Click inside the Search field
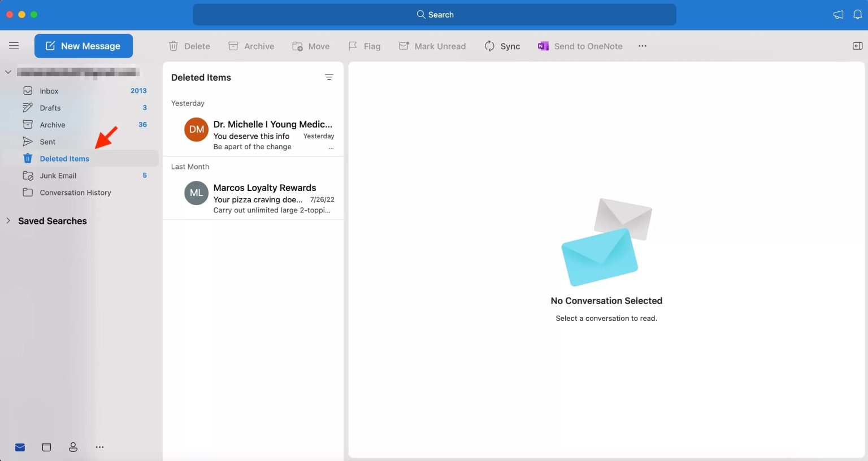Image resolution: width=868 pixels, height=461 pixels. click(x=435, y=14)
